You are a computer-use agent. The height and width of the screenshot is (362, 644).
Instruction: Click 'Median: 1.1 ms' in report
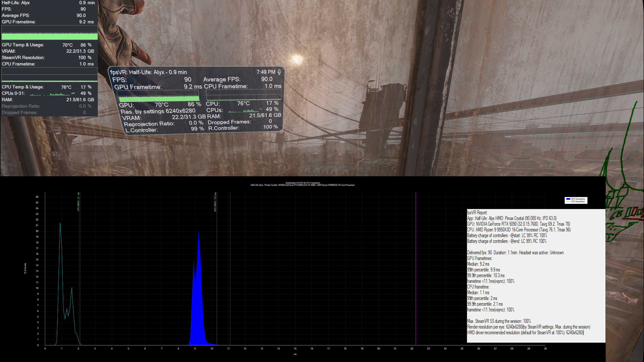[x=478, y=293]
